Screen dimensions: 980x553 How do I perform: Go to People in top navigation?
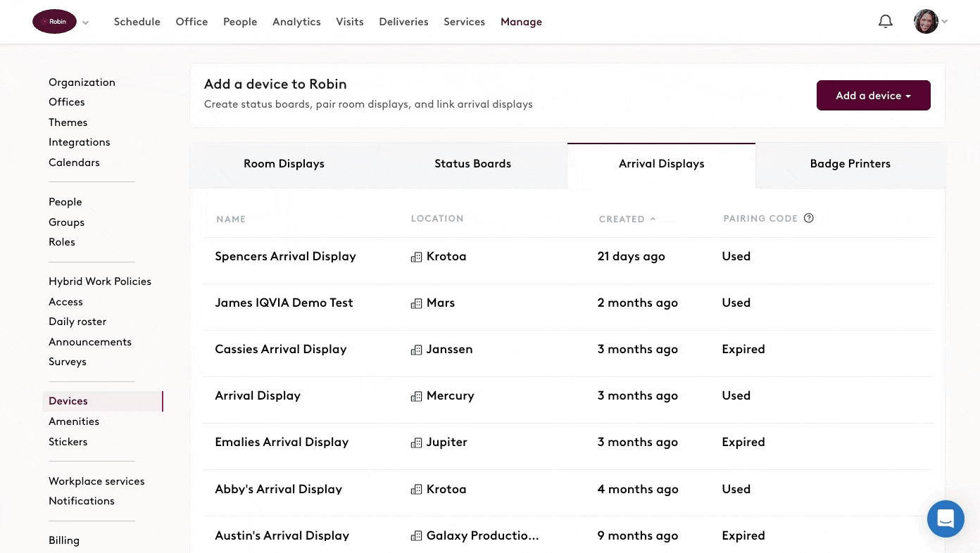[240, 22]
